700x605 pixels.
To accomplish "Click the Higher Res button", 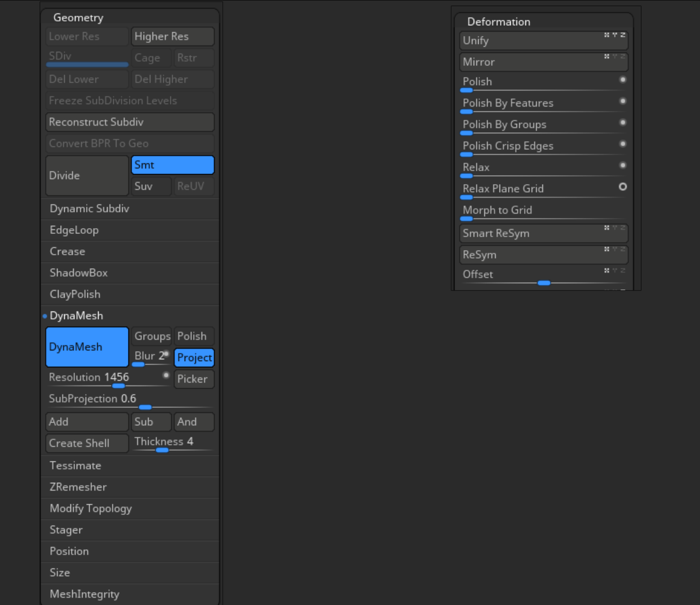I will 172,37.
